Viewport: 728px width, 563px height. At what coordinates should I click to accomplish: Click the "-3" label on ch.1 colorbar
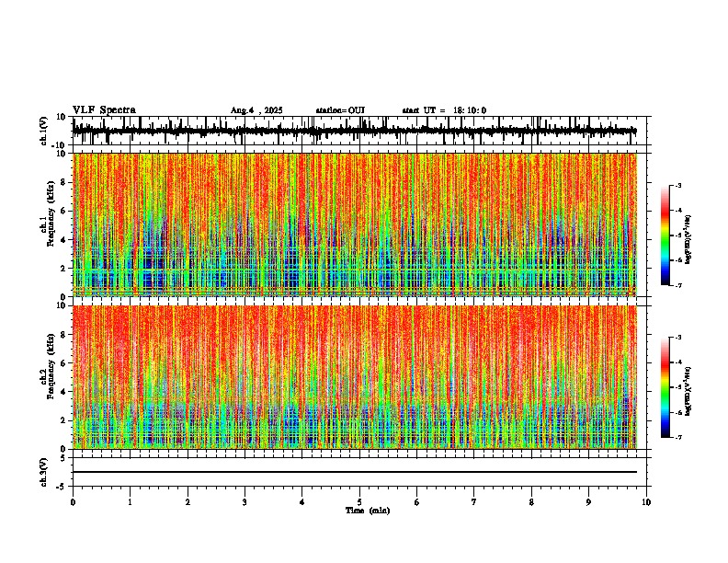pos(678,186)
